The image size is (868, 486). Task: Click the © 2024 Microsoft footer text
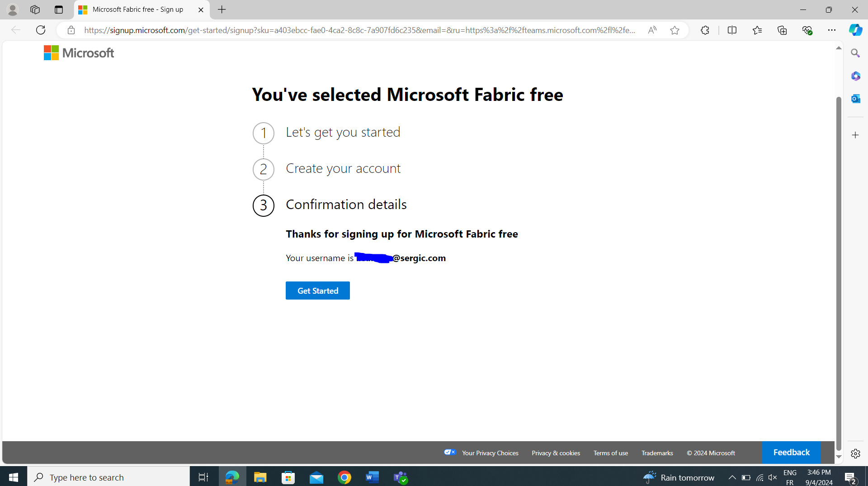coord(711,453)
